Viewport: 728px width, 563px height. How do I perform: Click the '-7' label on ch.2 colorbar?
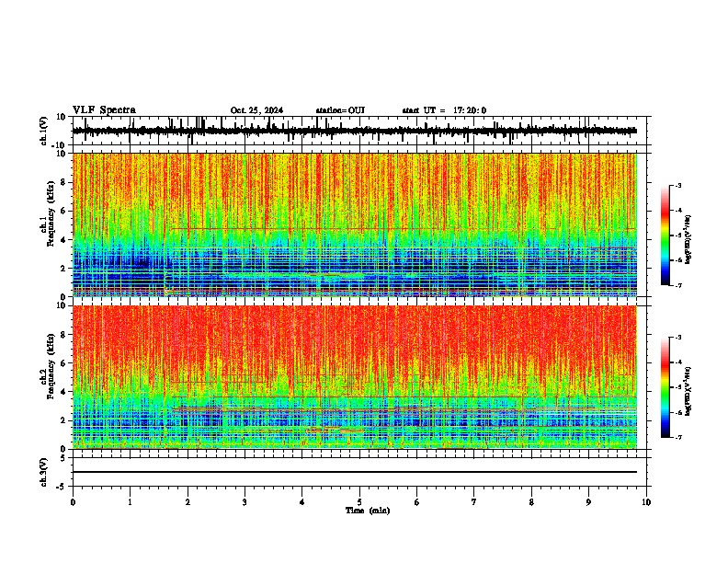coord(677,437)
